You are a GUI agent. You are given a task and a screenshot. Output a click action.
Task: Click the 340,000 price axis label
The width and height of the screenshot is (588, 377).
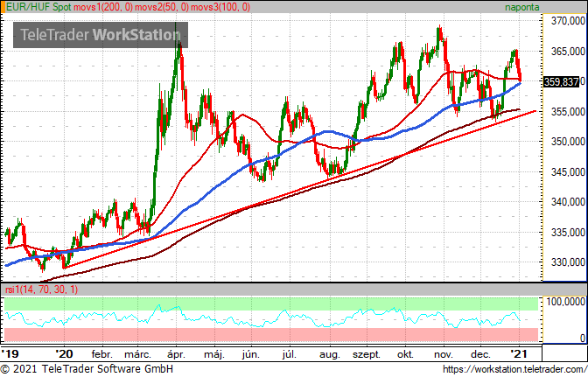[568, 202]
